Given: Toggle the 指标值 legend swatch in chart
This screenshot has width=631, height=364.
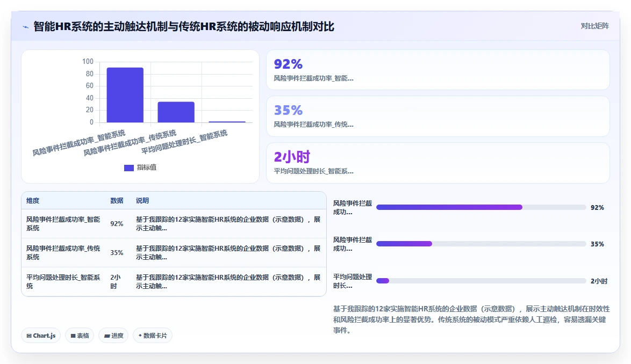Looking at the screenshot, I should (129, 168).
